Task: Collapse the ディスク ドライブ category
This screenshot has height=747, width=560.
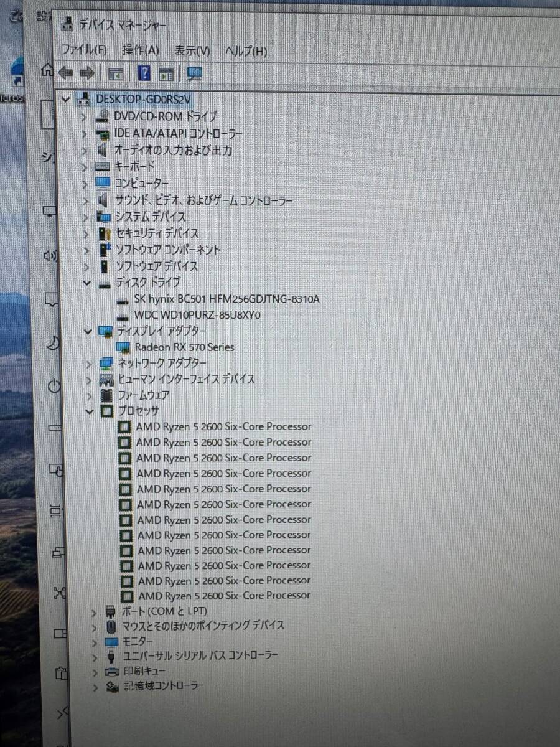Action: click(x=87, y=282)
